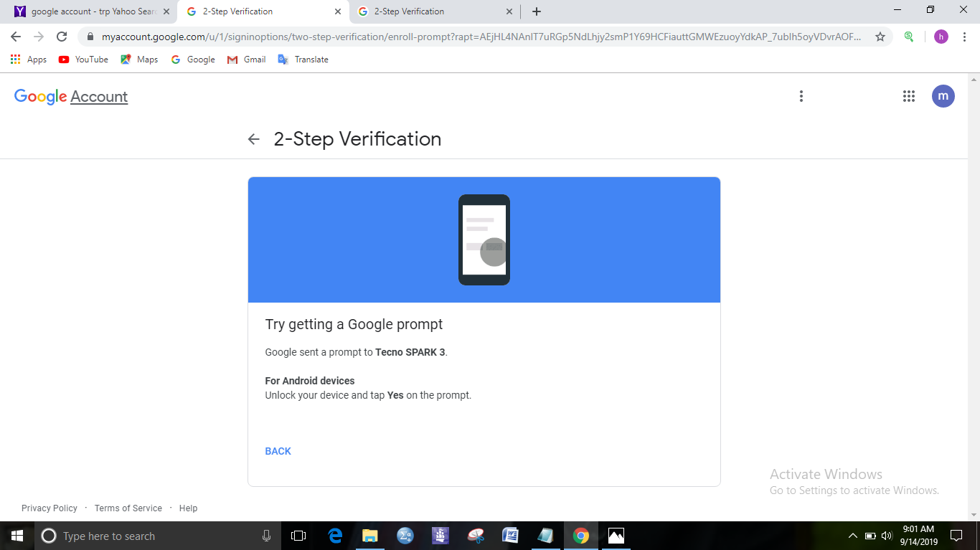980x550 pixels.
Task: Reload the current page
Action: [x=62, y=37]
